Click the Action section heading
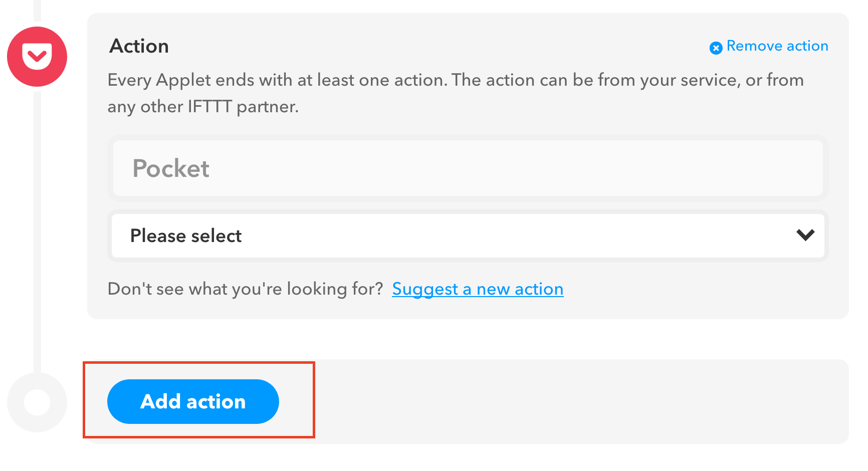 139,46
